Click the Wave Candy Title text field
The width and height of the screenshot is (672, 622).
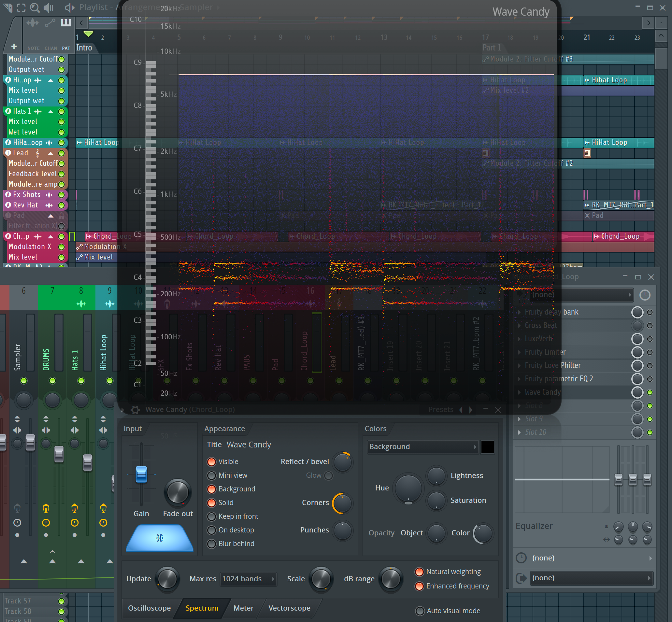coord(249,445)
